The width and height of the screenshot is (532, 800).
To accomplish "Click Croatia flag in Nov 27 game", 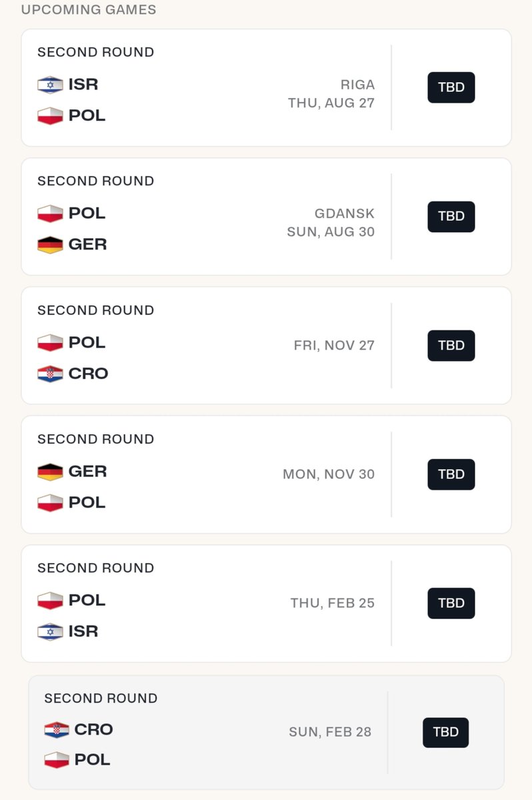I will pyautogui.click(x=50, y=374).
